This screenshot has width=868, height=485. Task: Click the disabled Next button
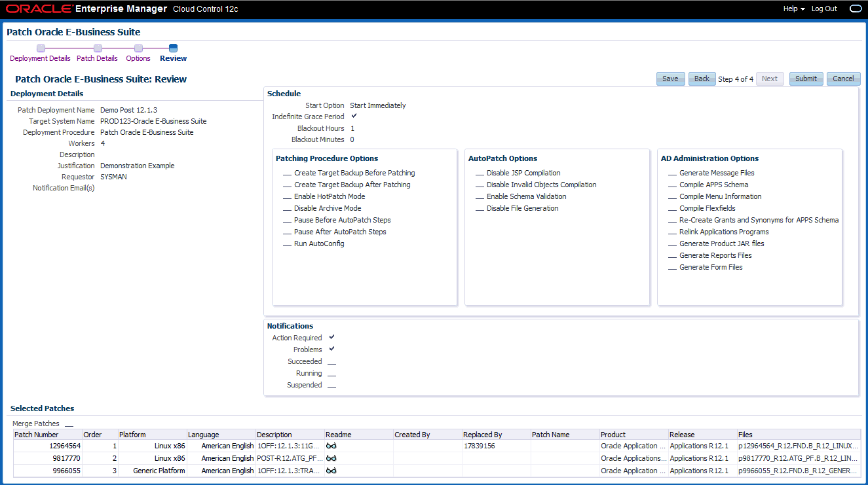pos(770,79)
